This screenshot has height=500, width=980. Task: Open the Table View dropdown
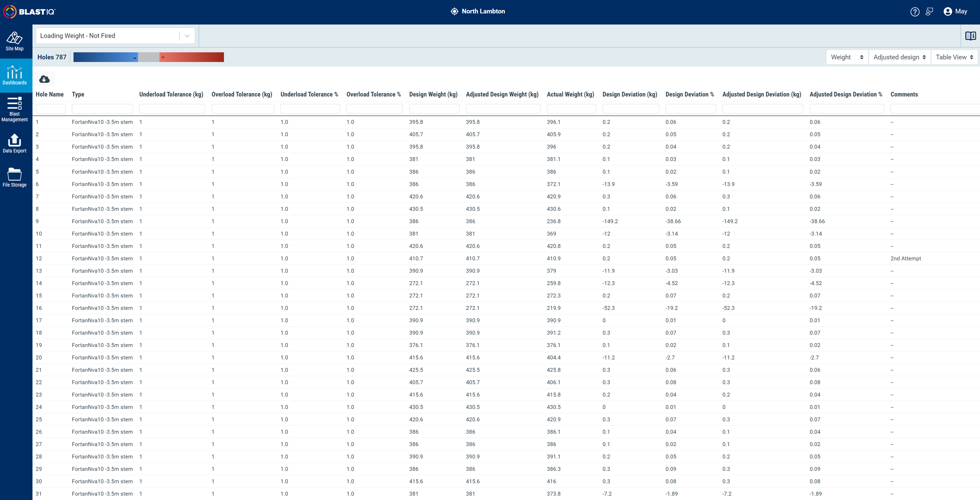[954, 57]
